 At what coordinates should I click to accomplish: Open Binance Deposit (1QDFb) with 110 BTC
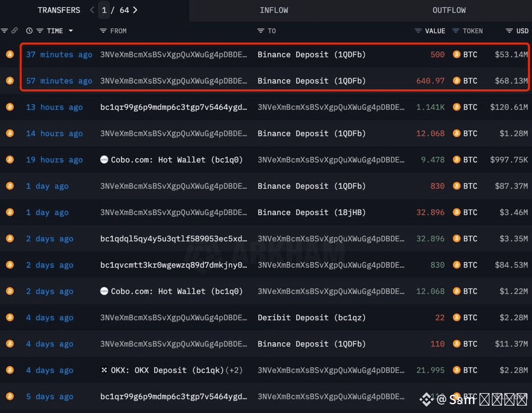coord(312,344)
